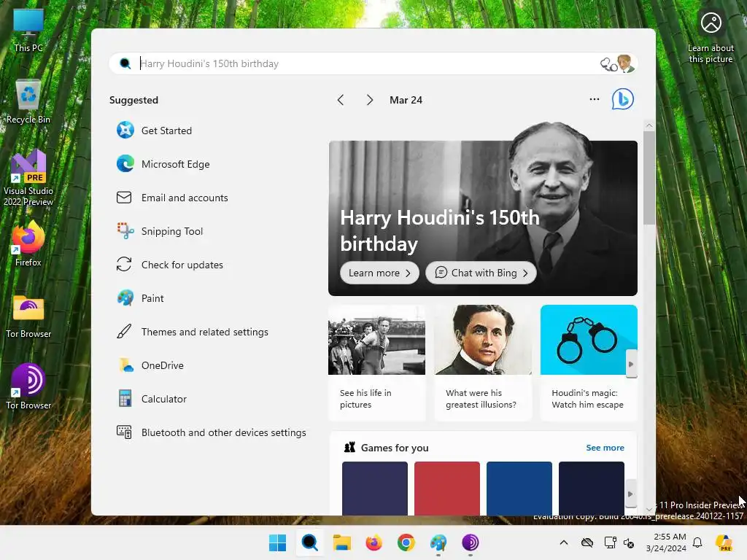Click the Chat with Bing button
The image size is (747, 560).
click(x=481, y=273)
